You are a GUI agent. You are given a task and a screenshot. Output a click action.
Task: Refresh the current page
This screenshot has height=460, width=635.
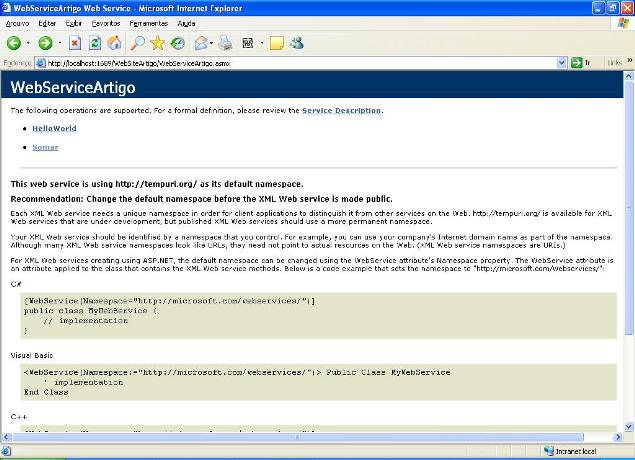(95, 43)
